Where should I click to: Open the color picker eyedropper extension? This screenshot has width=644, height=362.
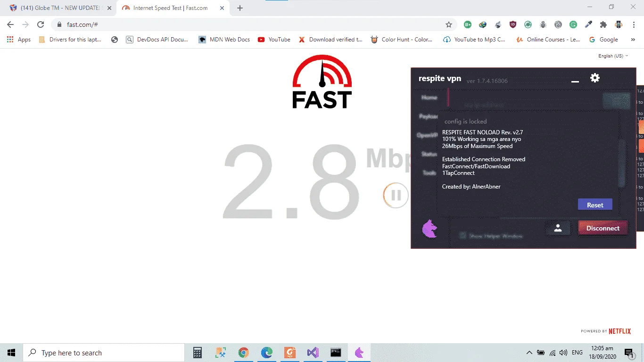click(x=588, y=25)
